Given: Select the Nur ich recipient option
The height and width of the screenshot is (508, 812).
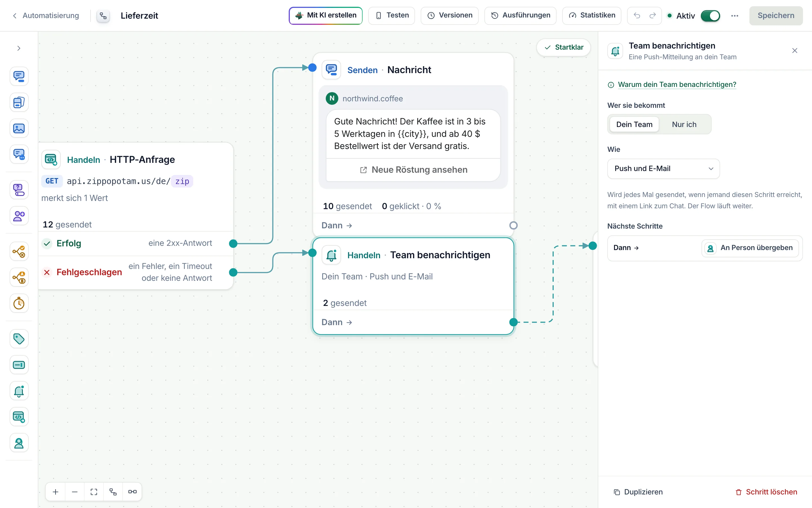Looking at the screenshot, I should (684, 124).
